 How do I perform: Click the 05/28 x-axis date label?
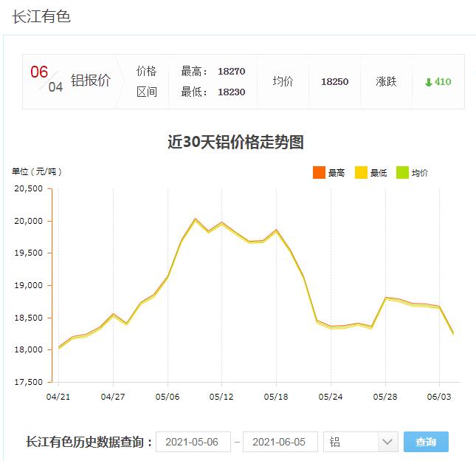(385, 397)
